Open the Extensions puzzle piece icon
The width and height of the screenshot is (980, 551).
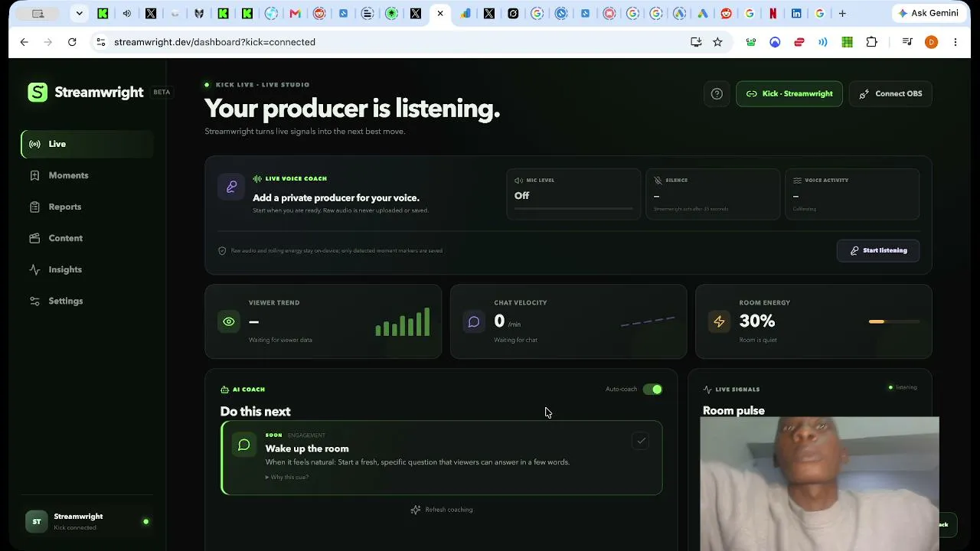[x=871, y=42]
